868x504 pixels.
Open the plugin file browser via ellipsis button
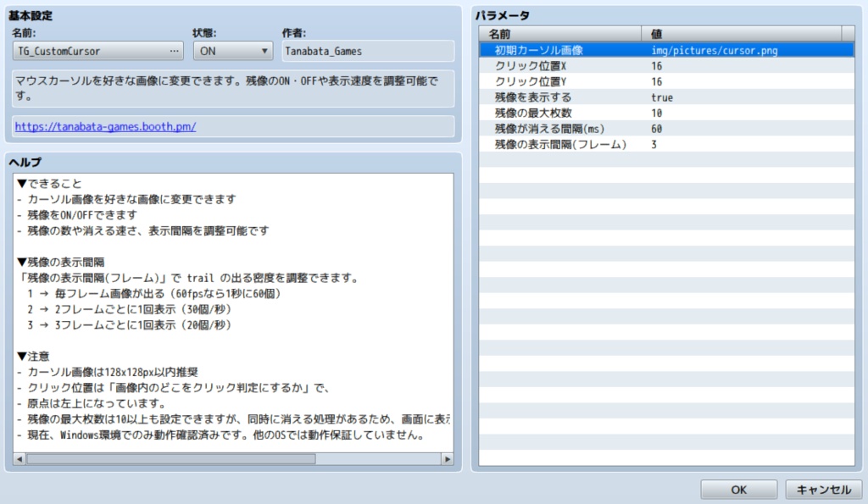(x=174, y=50)
